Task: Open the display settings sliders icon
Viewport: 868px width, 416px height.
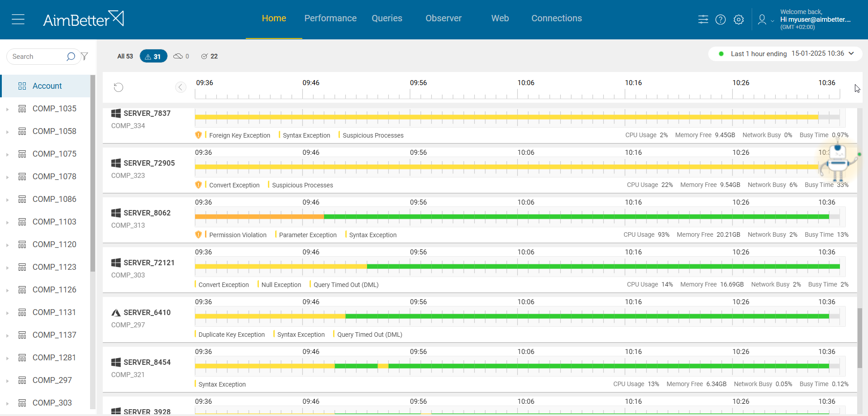Action: [x=703, y=19]
